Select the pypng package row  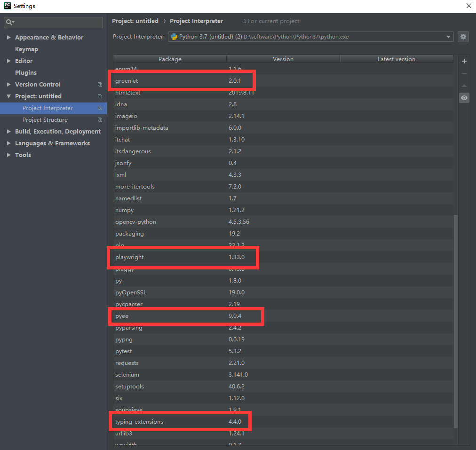click(283, 339)
